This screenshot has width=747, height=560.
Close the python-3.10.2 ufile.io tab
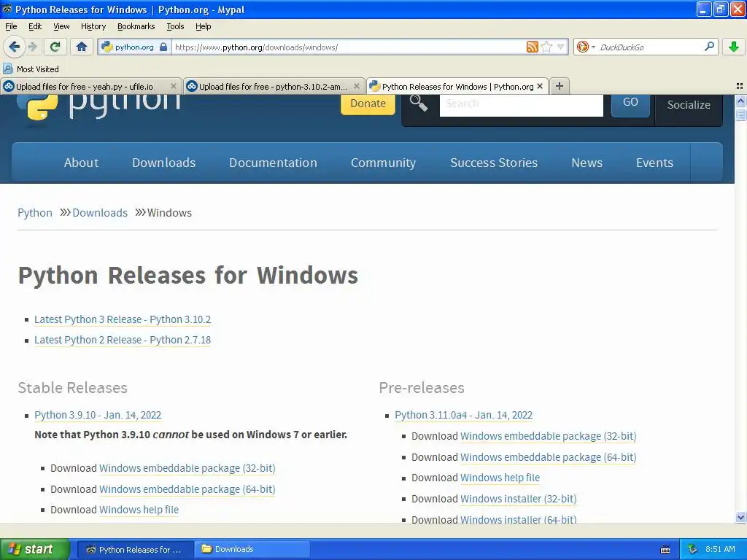click(356, 86)
